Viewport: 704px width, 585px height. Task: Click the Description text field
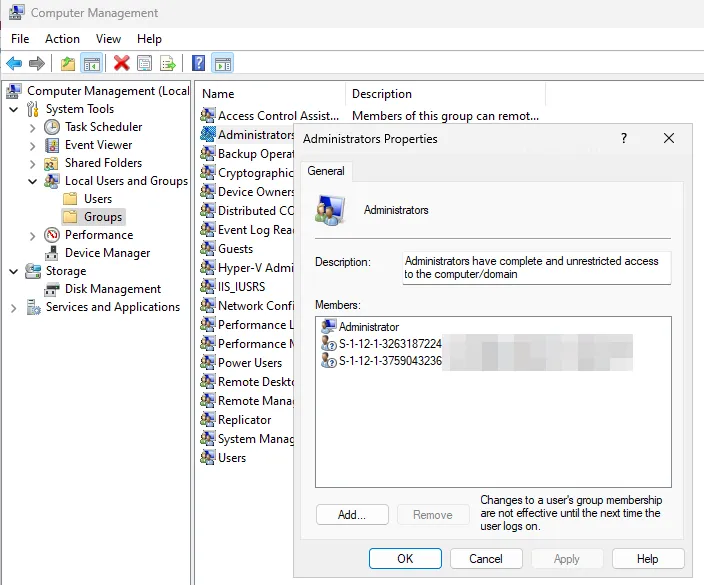[537, 268]
